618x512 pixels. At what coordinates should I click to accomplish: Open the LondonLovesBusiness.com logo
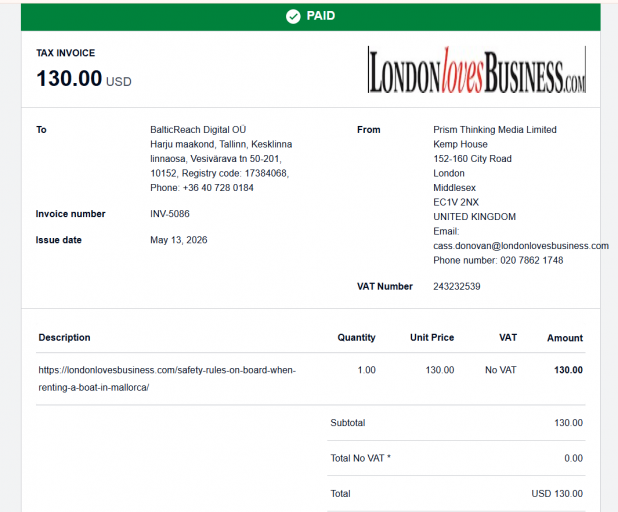pos(477,70)
